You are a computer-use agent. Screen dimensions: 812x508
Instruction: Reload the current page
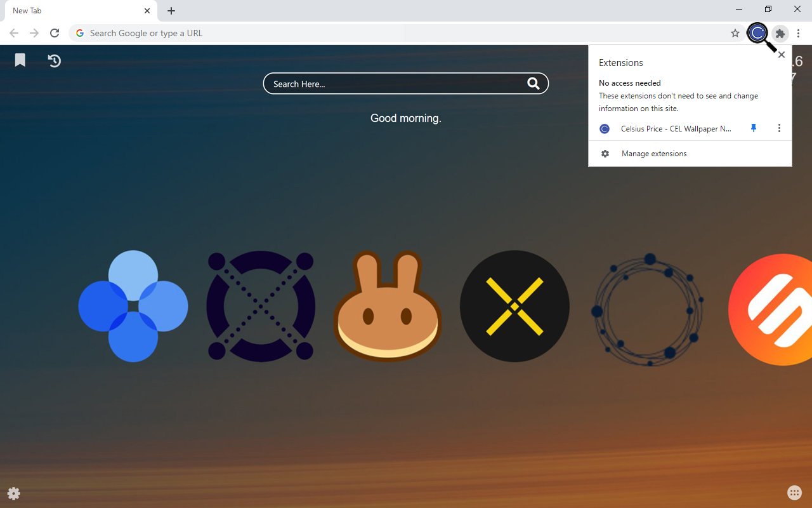tap(55, 33)
